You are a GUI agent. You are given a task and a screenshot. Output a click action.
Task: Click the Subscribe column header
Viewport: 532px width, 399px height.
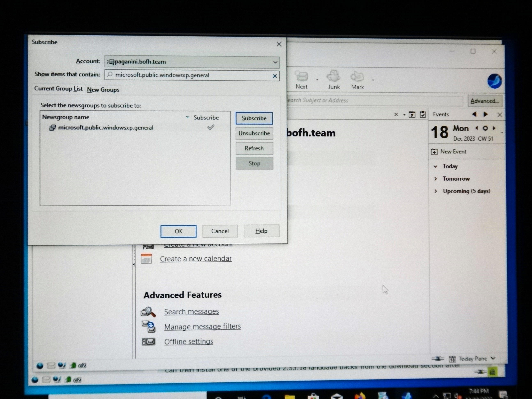tap(206, 118)
